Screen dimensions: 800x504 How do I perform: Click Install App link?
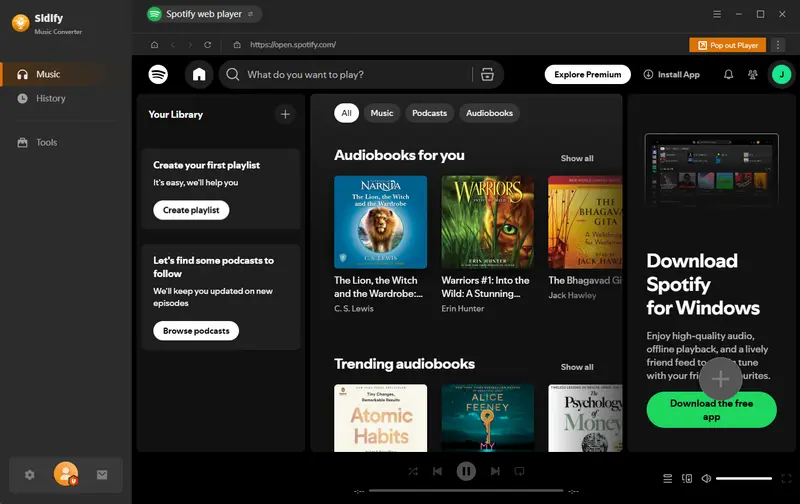[671, 74]
